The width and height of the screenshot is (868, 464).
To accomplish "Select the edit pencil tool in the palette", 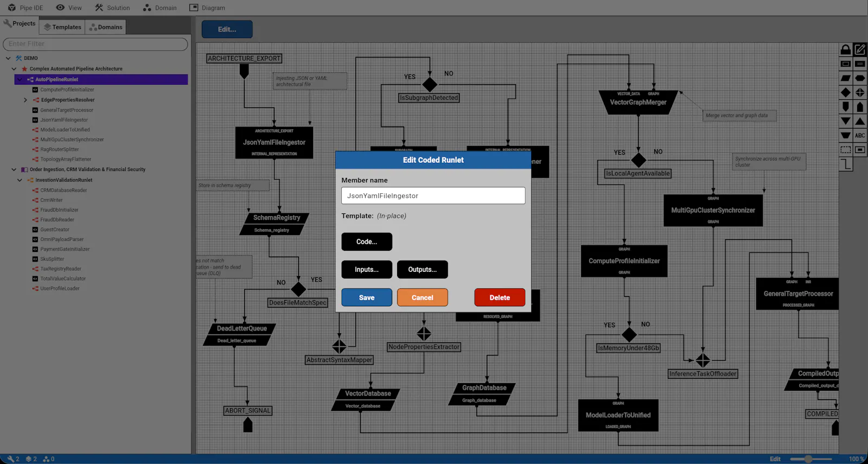I will point(860,50).
